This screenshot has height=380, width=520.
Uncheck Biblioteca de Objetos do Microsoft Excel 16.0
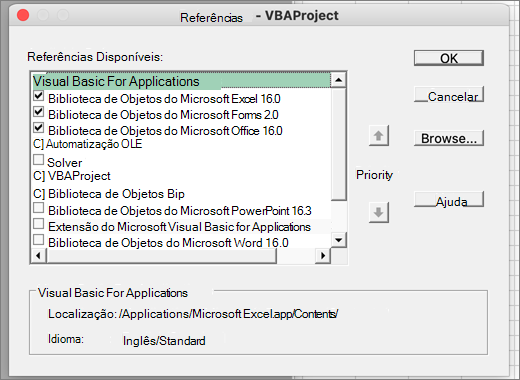click(x=39, y=96)
